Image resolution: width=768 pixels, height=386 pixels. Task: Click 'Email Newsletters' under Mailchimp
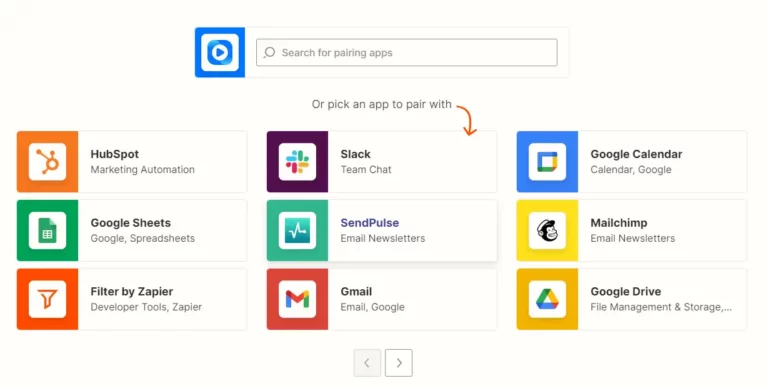[632, 238]
